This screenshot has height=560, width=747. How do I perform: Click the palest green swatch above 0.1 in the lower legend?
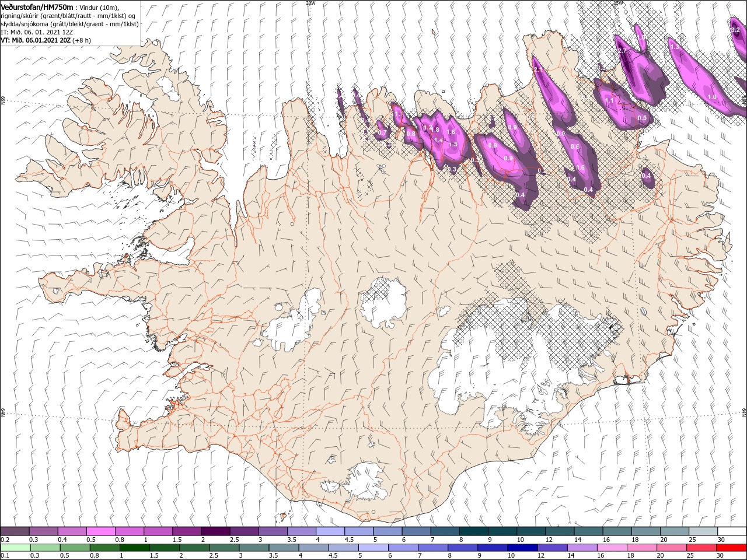[x=15, y=548]
